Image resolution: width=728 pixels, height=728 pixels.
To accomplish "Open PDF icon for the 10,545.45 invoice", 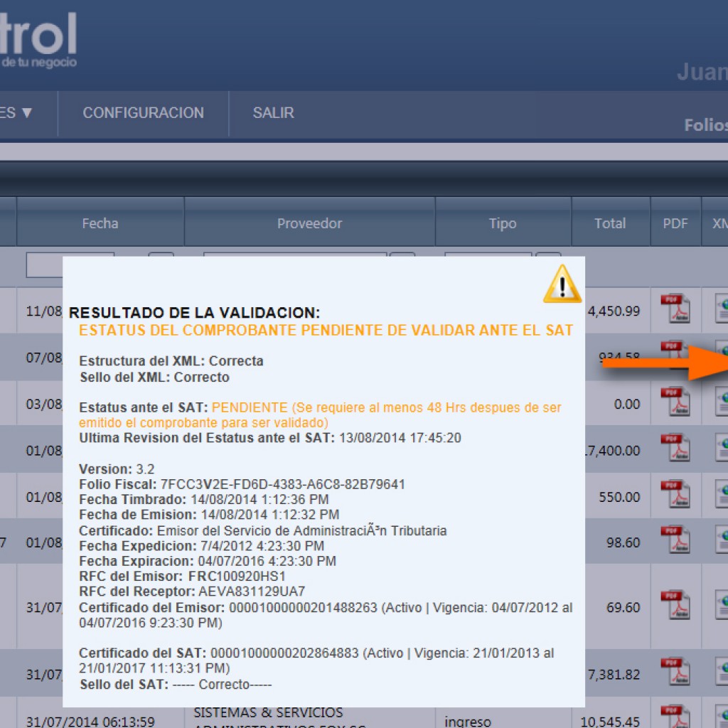I will pos(675,717).
